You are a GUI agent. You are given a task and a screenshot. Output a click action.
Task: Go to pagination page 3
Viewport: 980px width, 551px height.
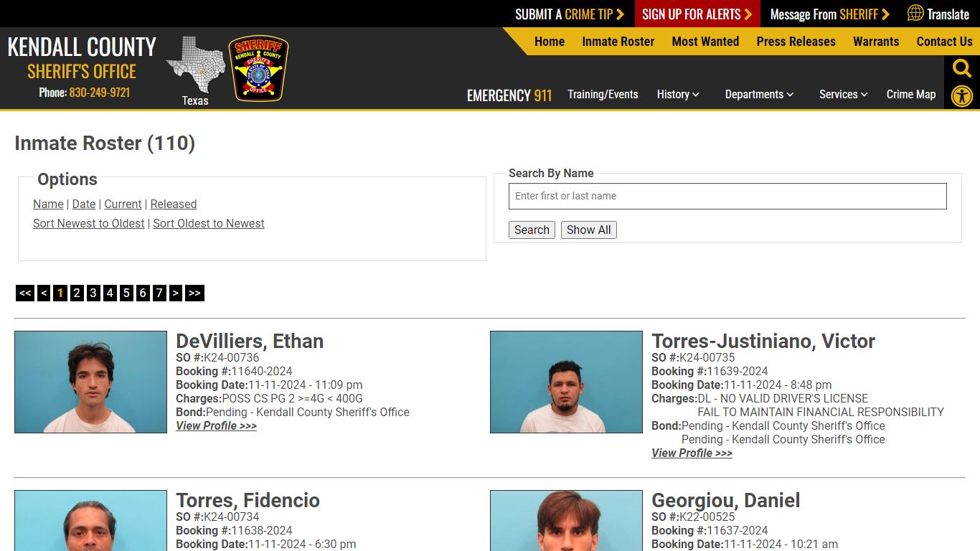[x=93, y=293]
